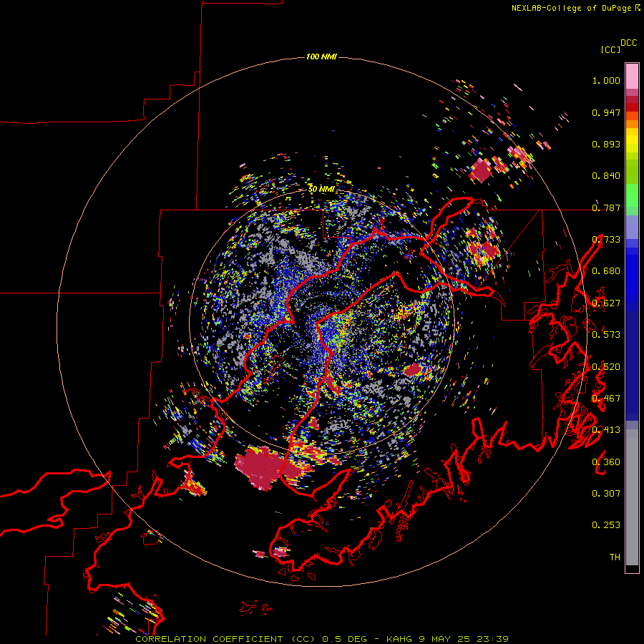Click the 0.413 value on the color scale

[606, 430]
